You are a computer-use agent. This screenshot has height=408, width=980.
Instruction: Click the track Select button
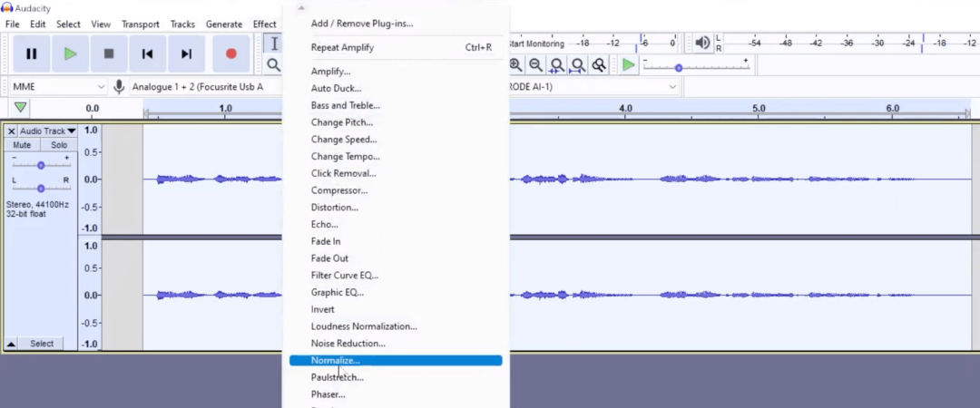42,344
